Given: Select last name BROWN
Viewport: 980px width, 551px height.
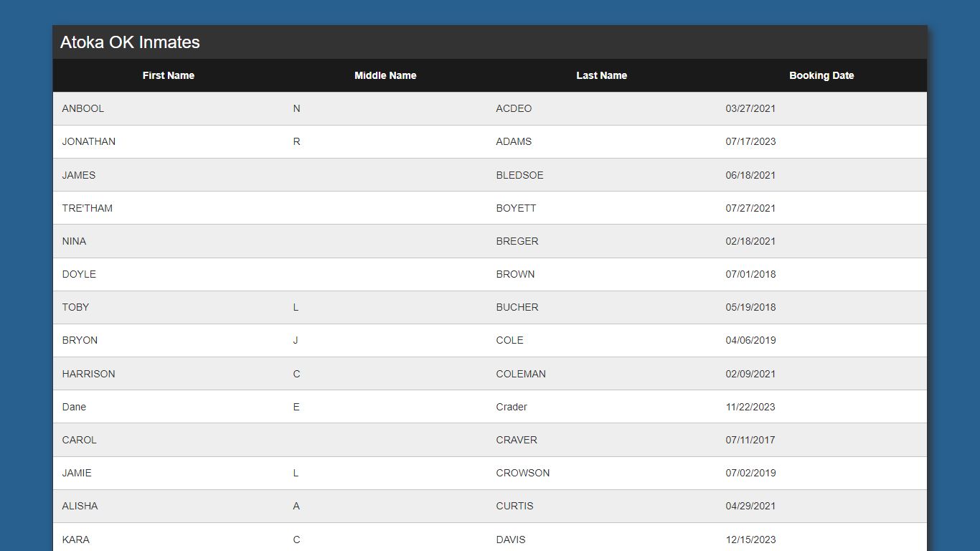Looking at the screenshot, I should pos(515,274).
